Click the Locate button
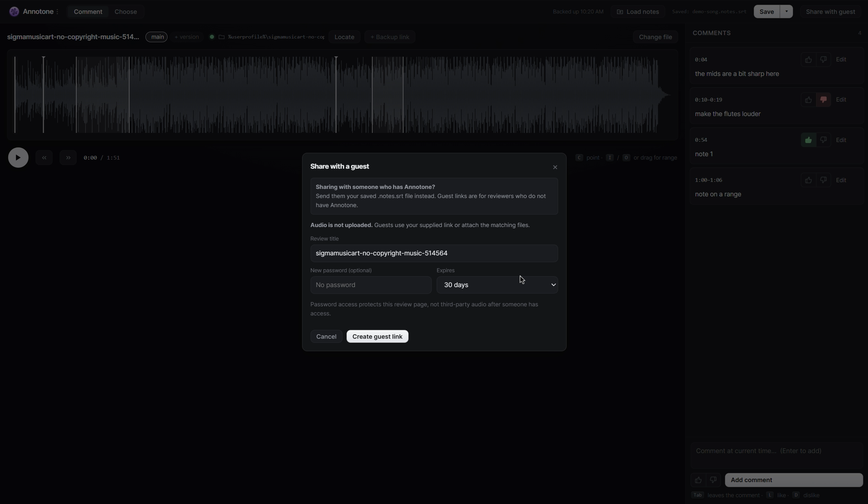The image size is (868, 504). pos(344,37)
